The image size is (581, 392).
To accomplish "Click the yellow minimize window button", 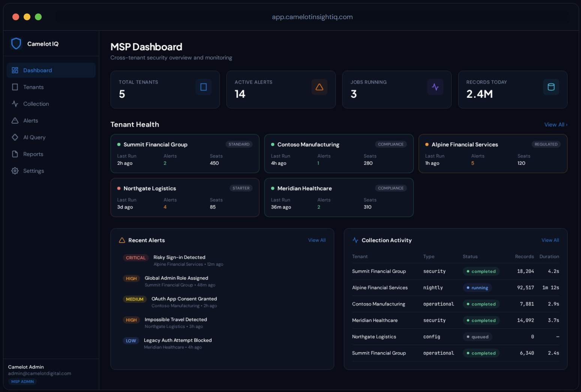I will coord(27,17).
